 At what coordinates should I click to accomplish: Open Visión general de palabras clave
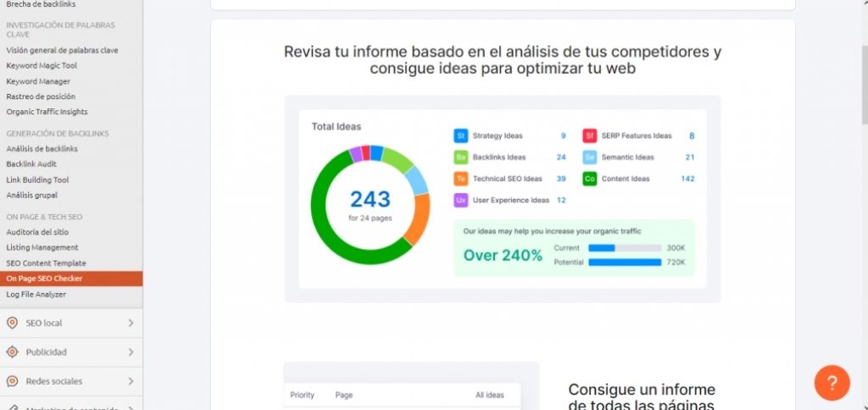pos(62,50)
